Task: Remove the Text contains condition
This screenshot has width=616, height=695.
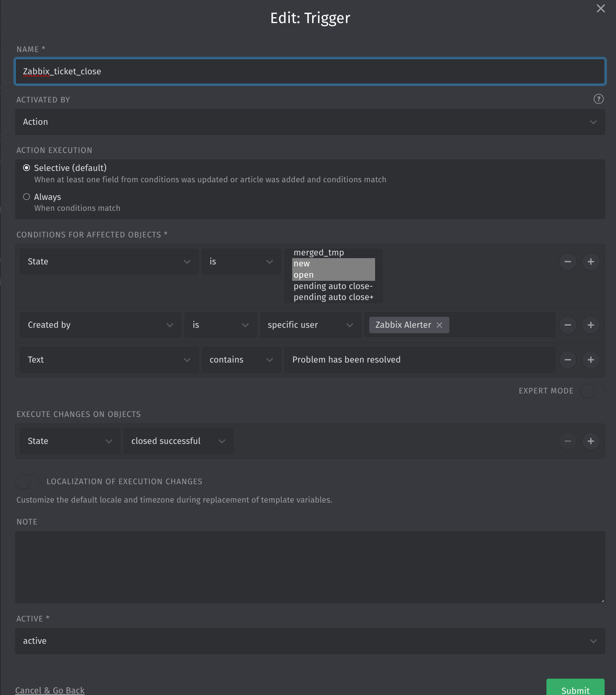Action: click(x=568, y=360)
